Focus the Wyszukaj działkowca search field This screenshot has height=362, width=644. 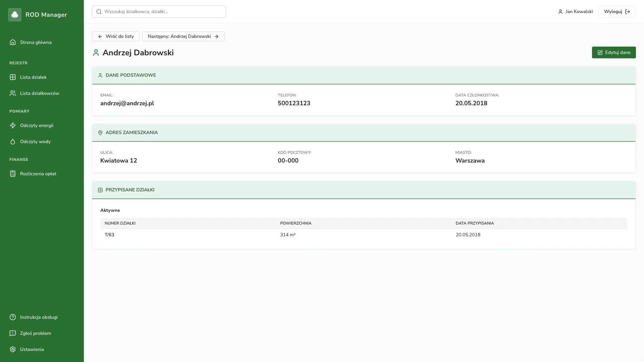point(164,12)
